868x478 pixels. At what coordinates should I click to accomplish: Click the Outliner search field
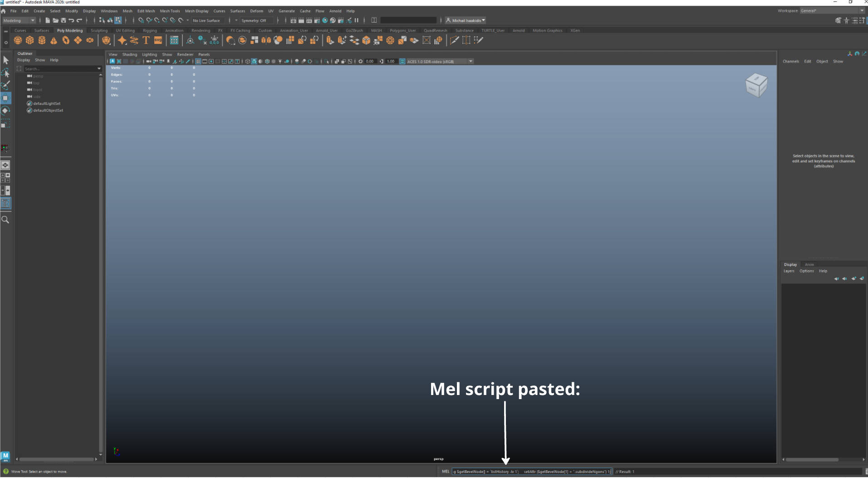point(59,69)
